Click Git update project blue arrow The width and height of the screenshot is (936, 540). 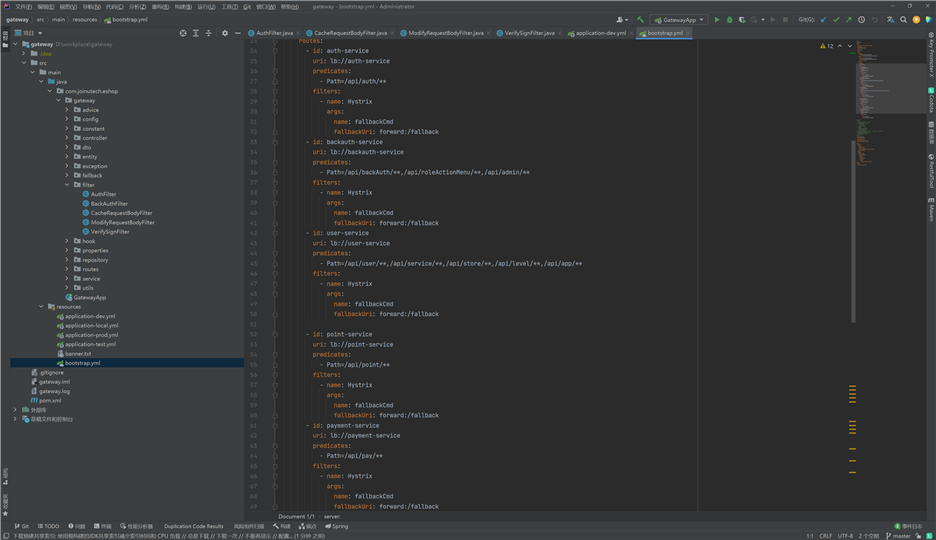click(x=824, y=20)
